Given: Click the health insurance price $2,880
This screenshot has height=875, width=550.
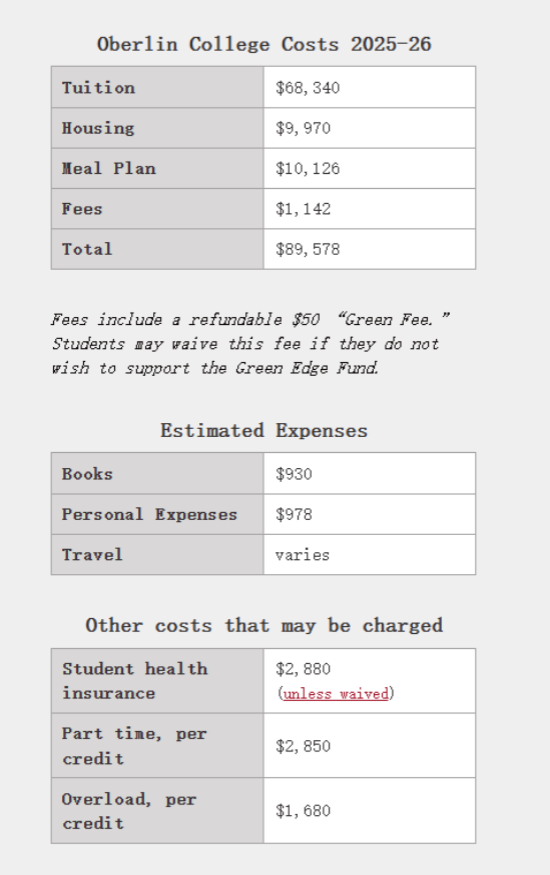Looking at the screenshot, I should [303, 669].
